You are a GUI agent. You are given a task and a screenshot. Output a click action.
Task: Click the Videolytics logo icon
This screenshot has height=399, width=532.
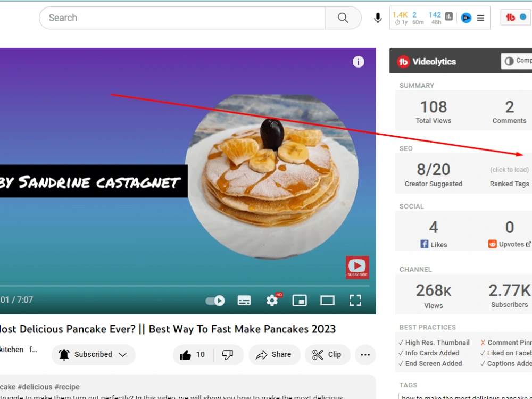pyautogui.click(x=403, y=61)
